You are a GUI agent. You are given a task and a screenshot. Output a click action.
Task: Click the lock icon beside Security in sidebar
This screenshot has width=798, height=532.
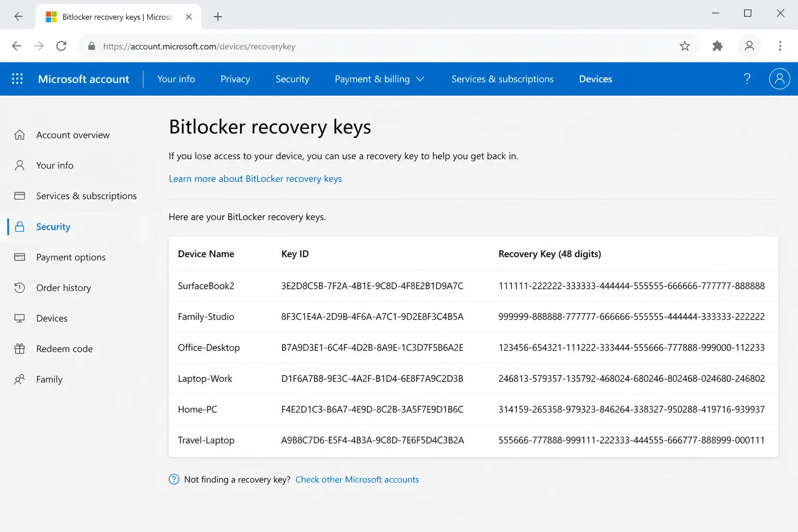point(20,227)
